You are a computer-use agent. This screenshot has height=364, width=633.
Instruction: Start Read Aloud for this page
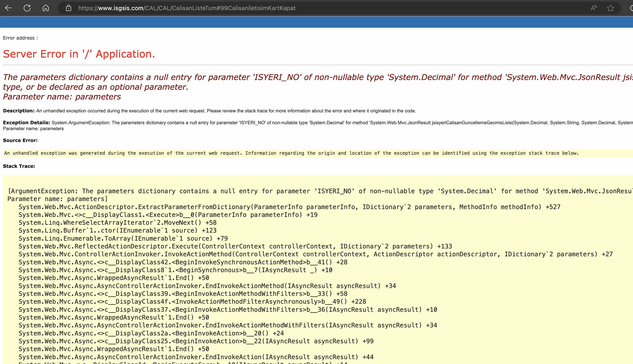tap(593, 8)
